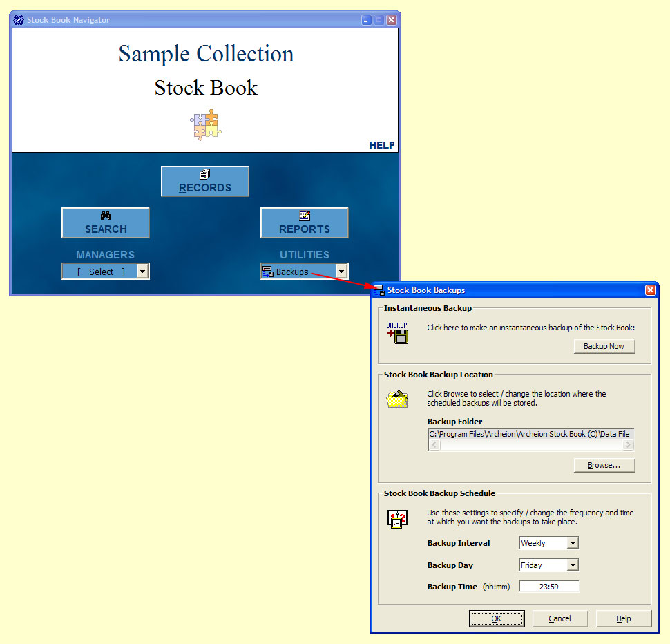Click the puzzle pieces logo icon
The image size is (670, 644).
(x=206, y=125)
